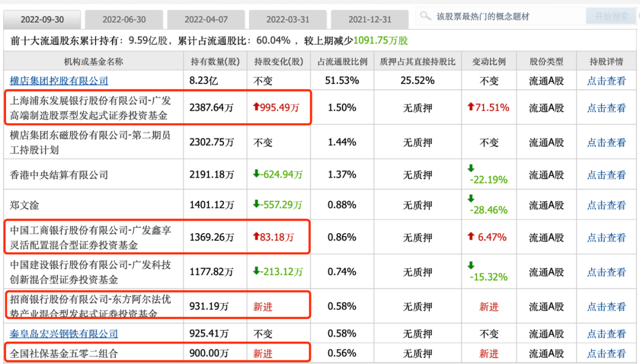Screen dimensions: 640x364
Task: Select the 郑文淦 shareholder name
Action: (24, 205)
